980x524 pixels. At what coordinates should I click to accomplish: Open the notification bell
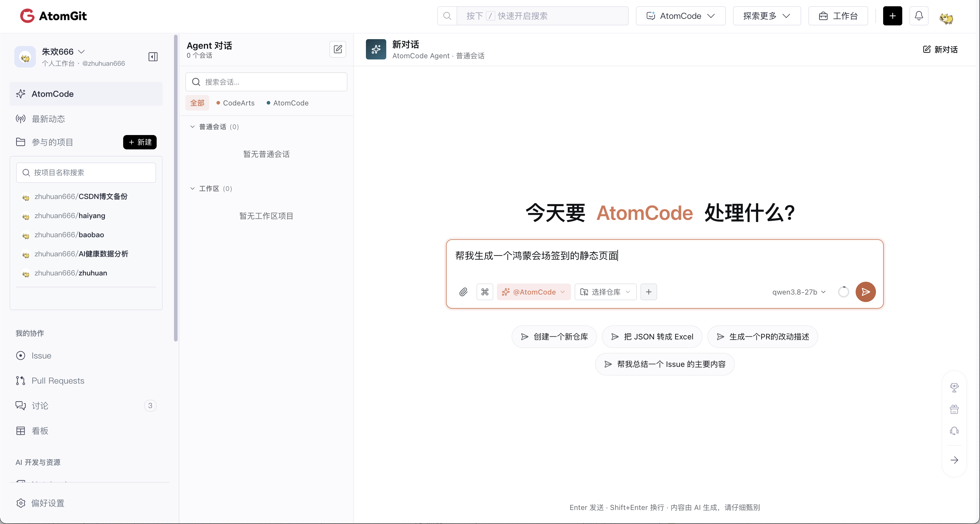point(919,16)
